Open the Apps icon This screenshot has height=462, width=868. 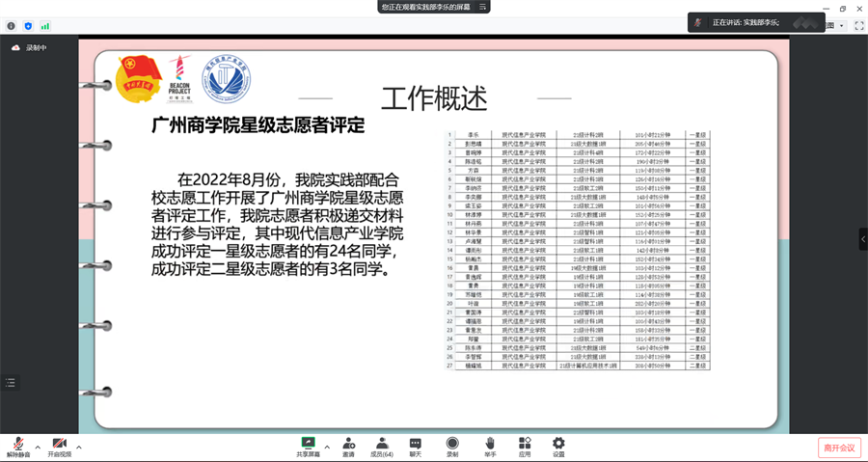coord(525,445)
